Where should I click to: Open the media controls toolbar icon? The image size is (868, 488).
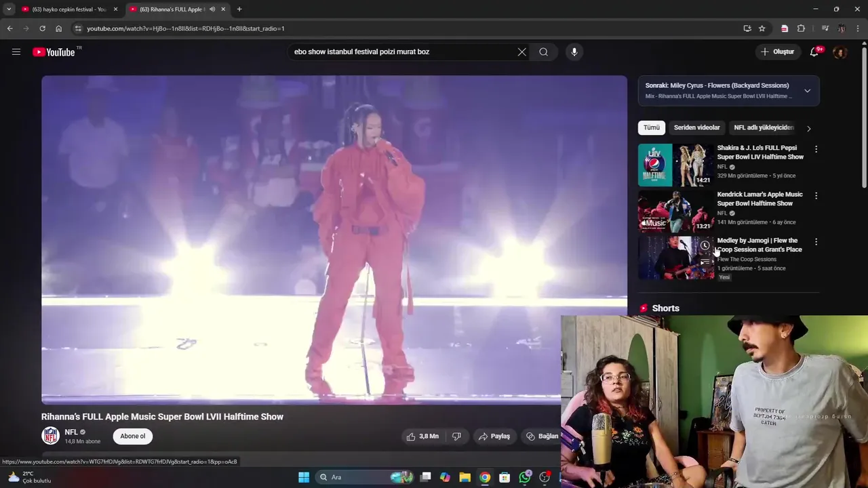(x=825, y=28)
